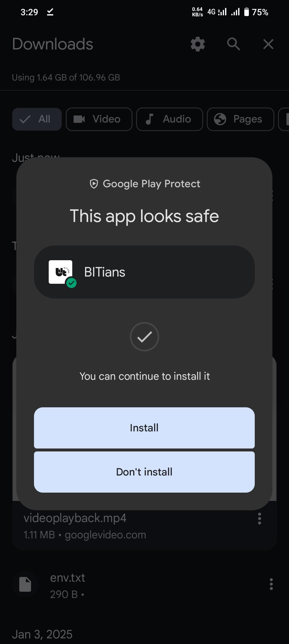Viewport: 289px width, 644px height.
Task: Open more options for env.txt
Action: click(271, 584)
